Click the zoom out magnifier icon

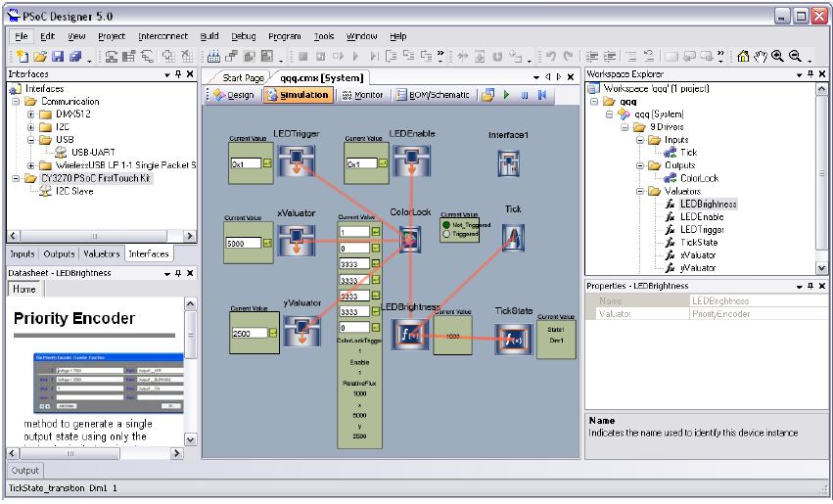pyautogui.click(x=795, y=56)
